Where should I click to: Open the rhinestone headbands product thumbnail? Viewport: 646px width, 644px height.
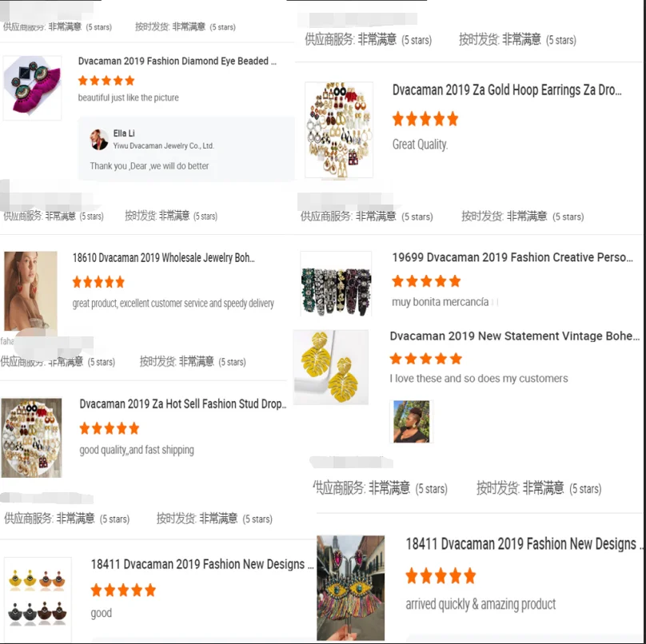[x=336, y=284]
